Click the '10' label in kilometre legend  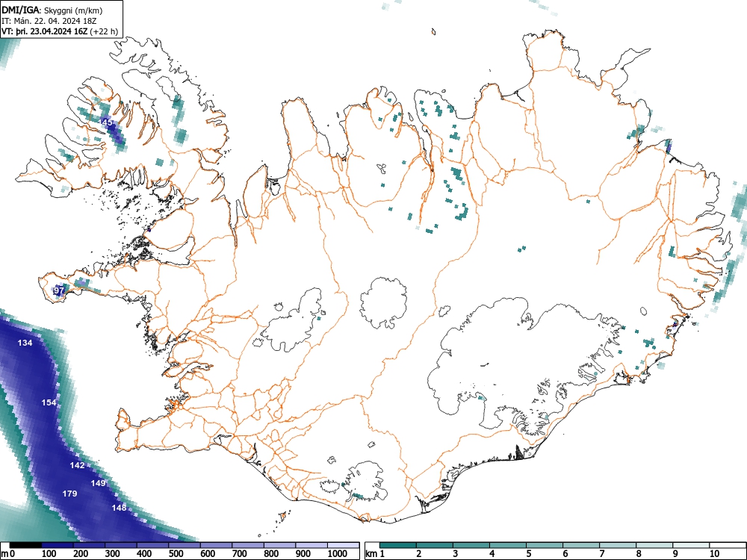[x=714, y=554]
